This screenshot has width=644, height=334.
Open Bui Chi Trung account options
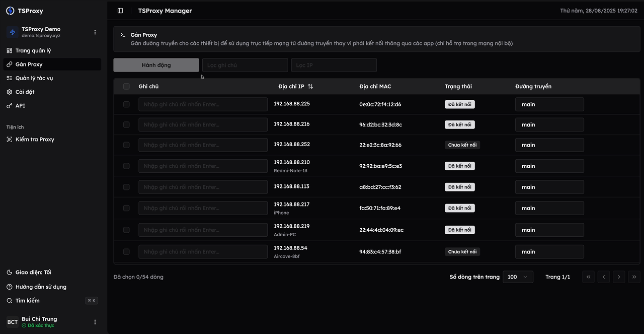[x=95, y=322]
